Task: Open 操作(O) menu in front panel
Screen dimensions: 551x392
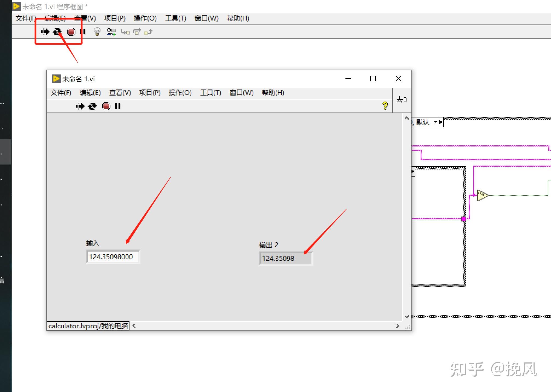Action: coord(180,93)
